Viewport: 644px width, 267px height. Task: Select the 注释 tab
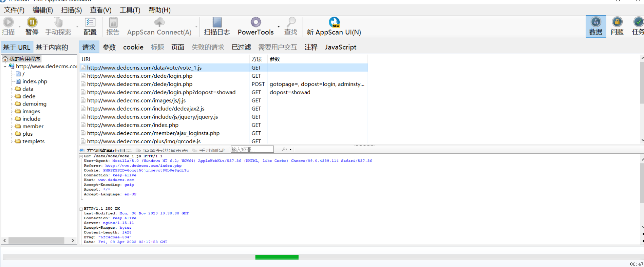click(311, 47)
